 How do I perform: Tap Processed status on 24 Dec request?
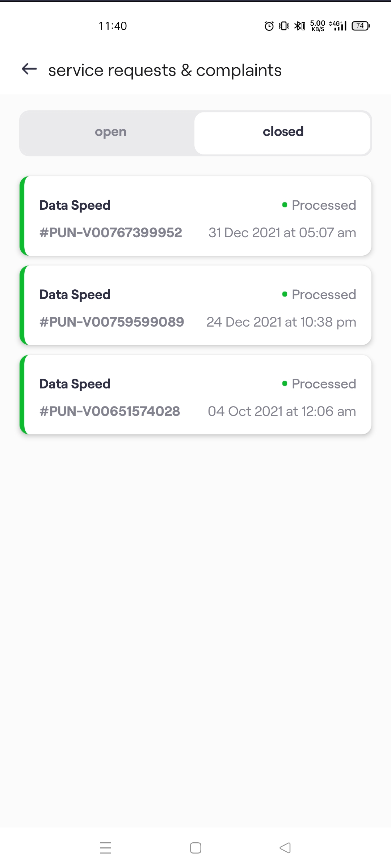tap(319, 295)
